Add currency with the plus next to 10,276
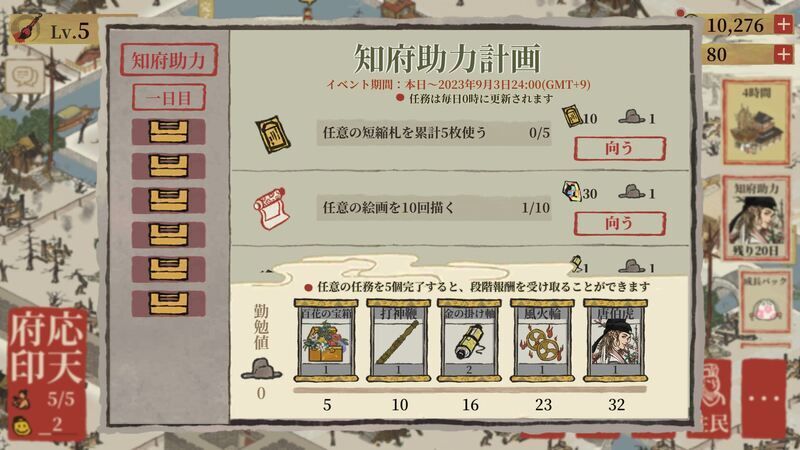 tap(784, 24)
